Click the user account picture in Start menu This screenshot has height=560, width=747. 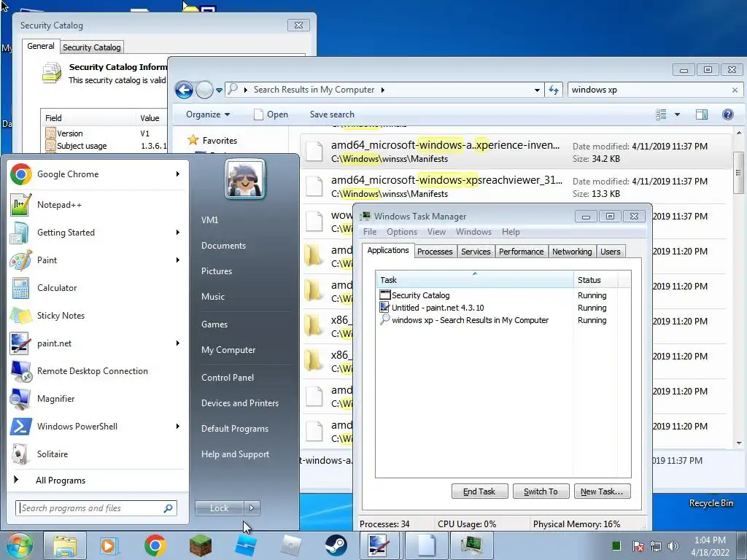[x=245, y=179]
